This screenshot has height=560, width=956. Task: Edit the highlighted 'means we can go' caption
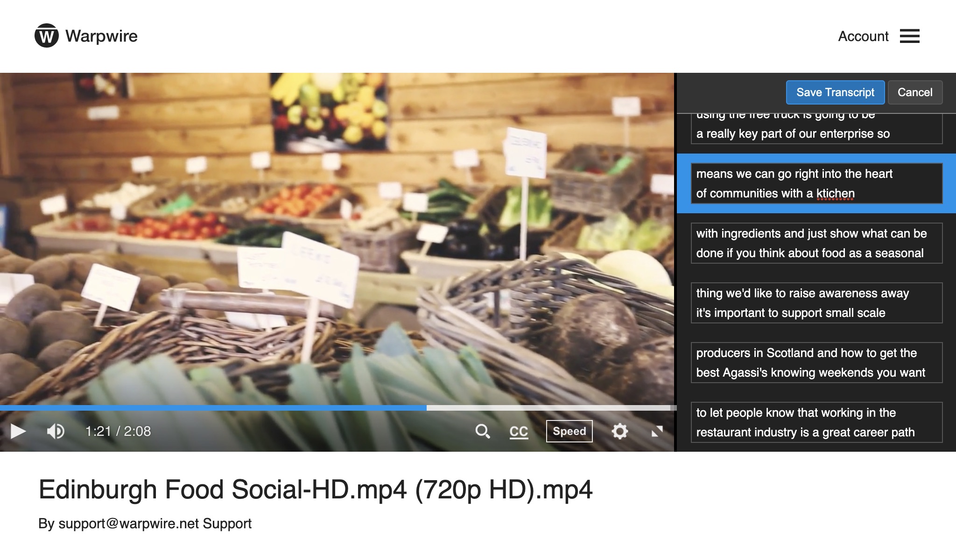click(816, 183)
